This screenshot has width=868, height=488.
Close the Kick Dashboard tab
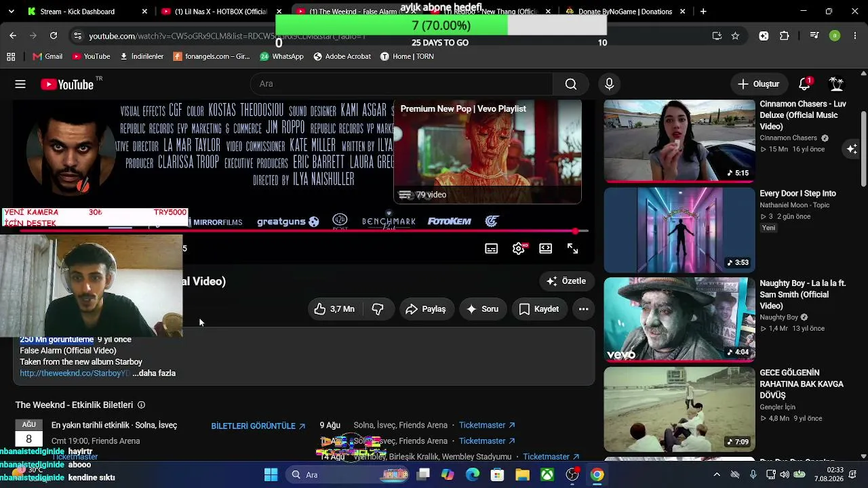click(x=144, y=12)
